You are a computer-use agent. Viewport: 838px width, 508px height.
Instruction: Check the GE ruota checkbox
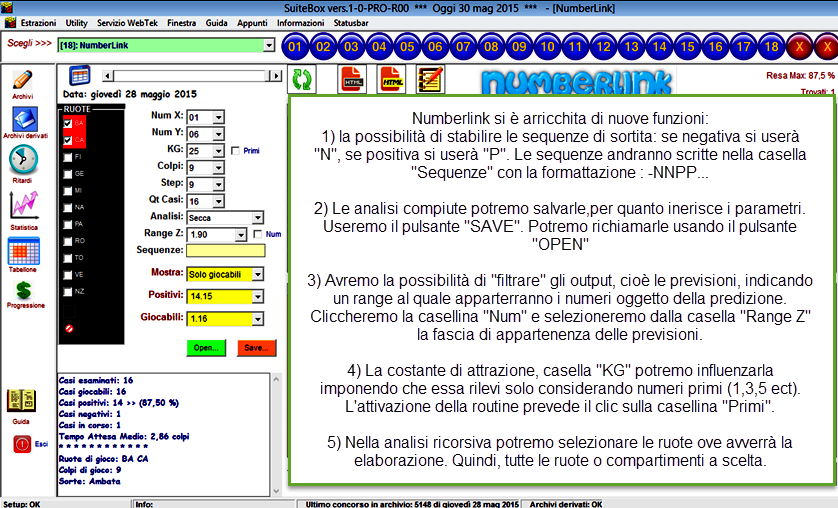[x=68, y=174]
